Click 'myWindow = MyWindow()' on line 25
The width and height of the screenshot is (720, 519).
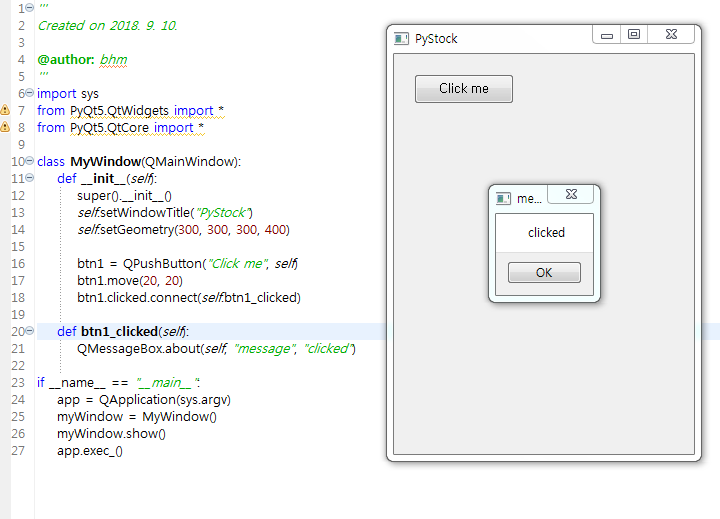137,417
